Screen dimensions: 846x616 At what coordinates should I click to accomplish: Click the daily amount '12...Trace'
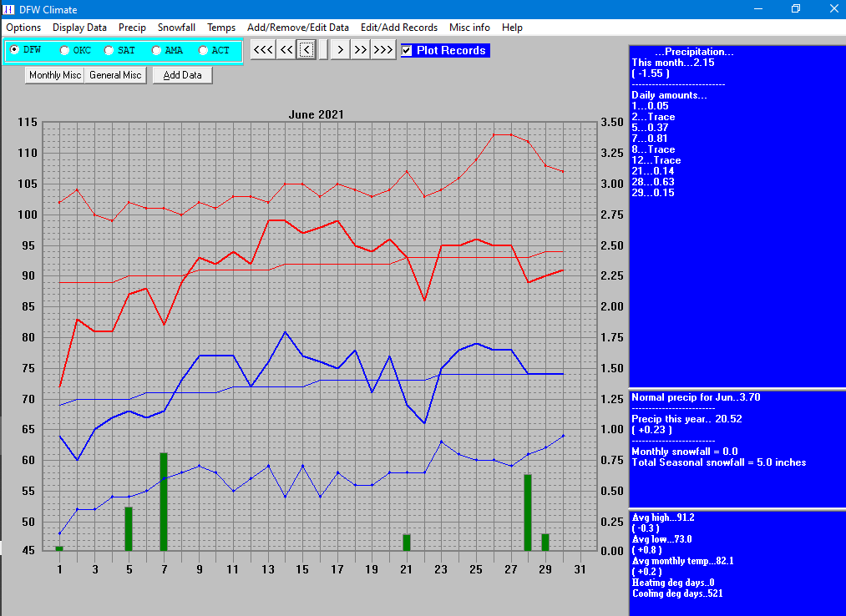(x=656, y=160)
